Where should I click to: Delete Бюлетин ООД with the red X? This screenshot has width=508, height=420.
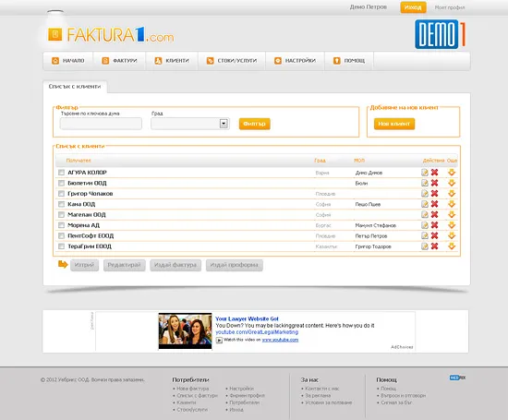tap(434, 183)
